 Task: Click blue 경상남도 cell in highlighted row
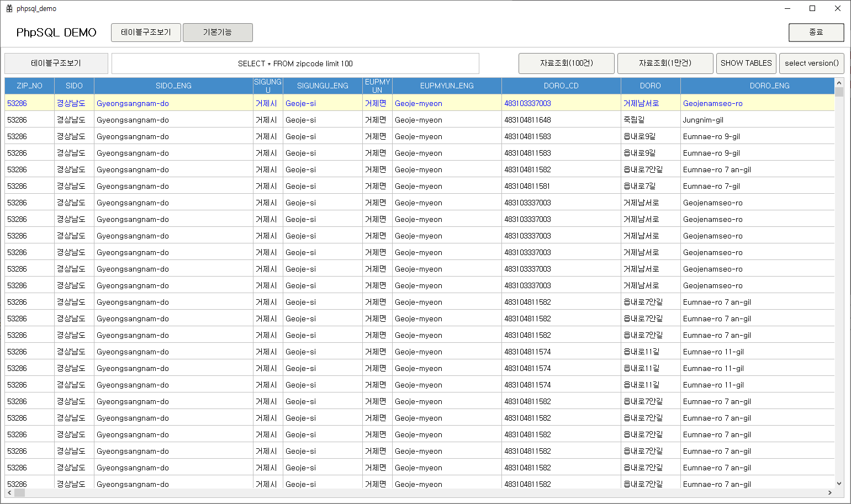tap(74, 103)
